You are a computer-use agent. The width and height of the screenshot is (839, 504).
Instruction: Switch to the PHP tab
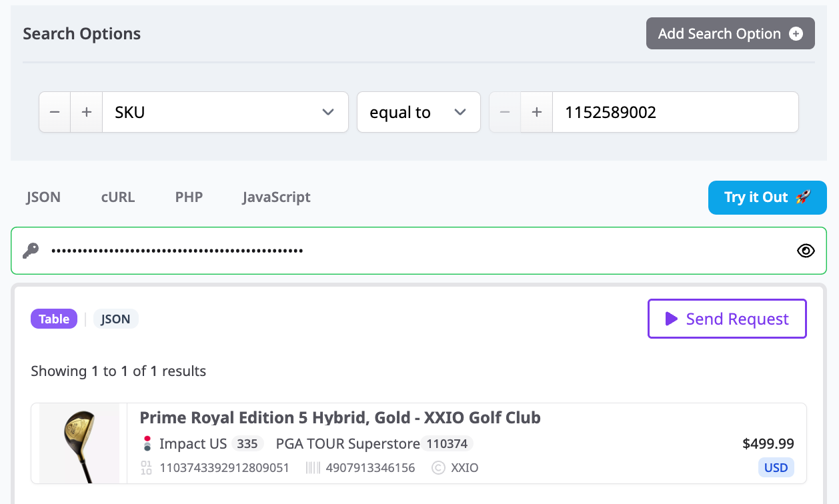[189, 197]
